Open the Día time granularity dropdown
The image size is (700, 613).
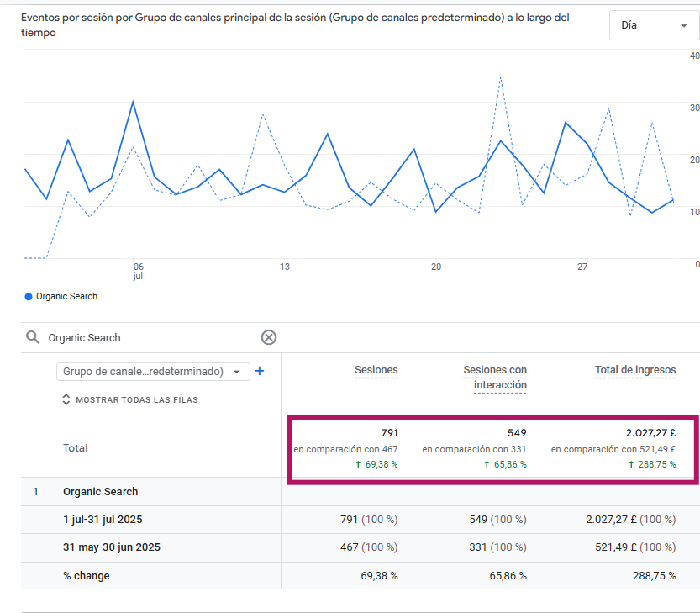pos(654,24)
